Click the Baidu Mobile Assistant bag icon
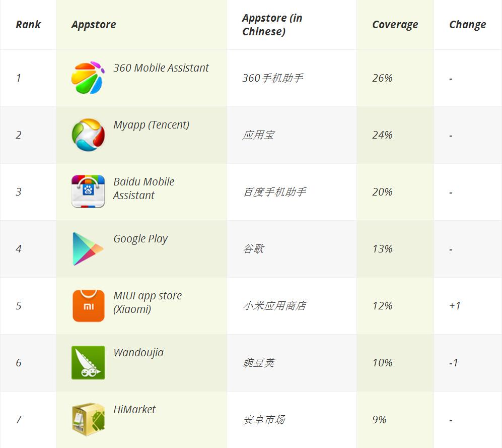The width and height of the screenshot is (502, 448). coord(88,191)
